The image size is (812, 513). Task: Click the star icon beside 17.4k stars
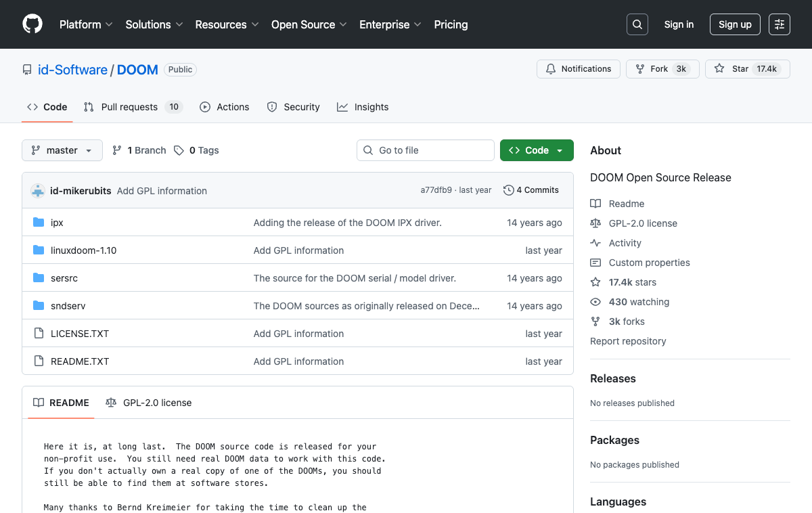(x=595, y=282)
